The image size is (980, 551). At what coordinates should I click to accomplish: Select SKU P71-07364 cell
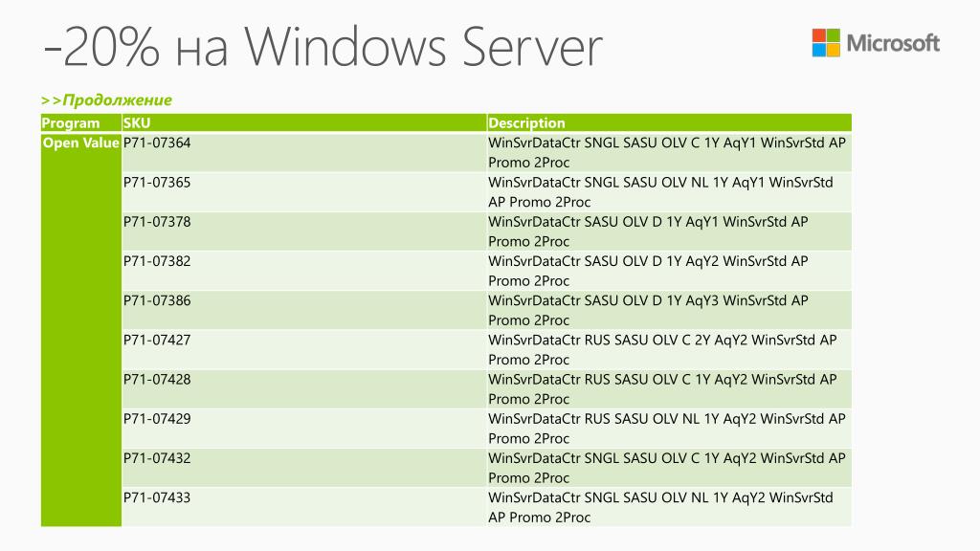point(303,152)
